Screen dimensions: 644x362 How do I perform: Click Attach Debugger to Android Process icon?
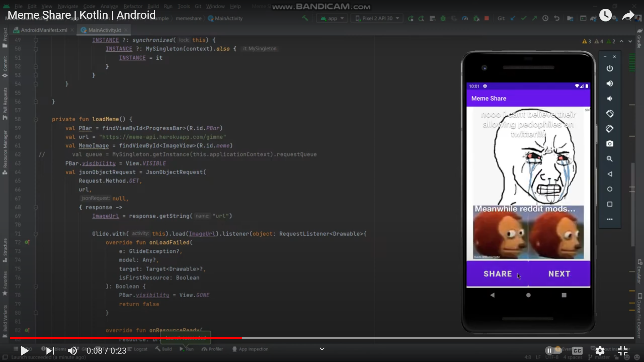click(x=476, y=18)
